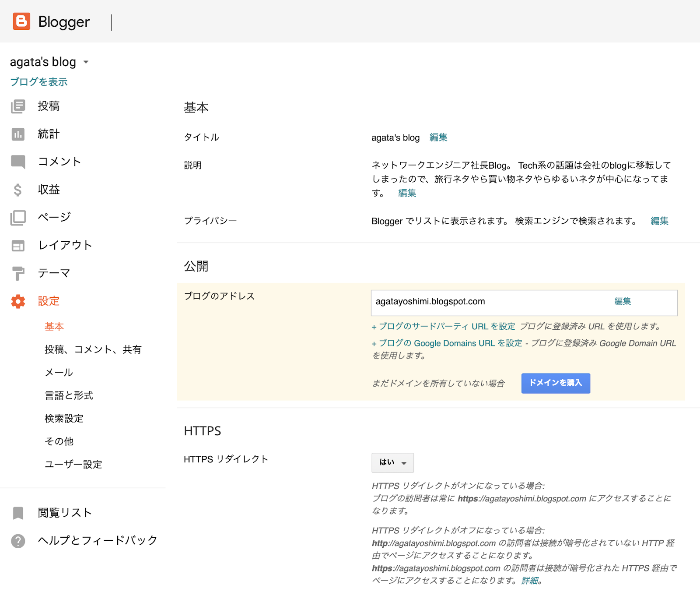Open 言語と形式 settings submenu

click(x=69, y=395)
